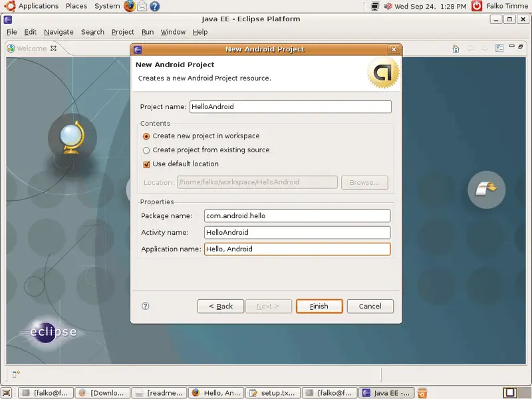Click the volume icon in top panel
Screen dimensions: 532x399
coord(388,6)
